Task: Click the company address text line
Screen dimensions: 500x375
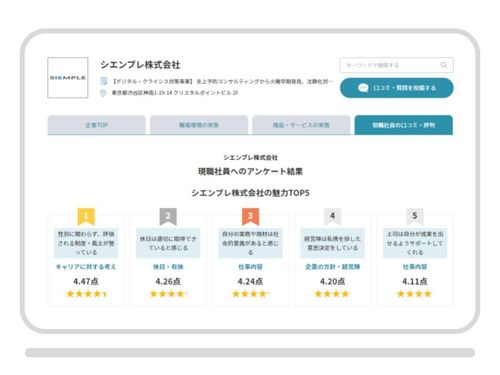Action: [x=175, y=93]
